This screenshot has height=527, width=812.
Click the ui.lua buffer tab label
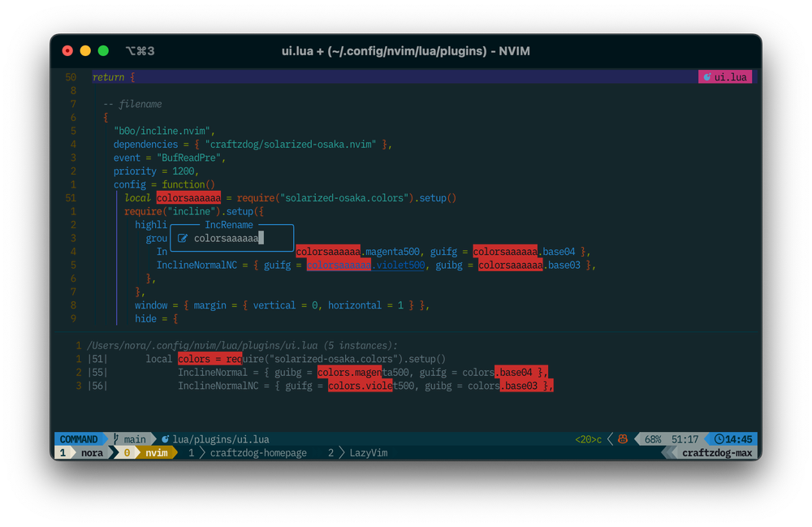[x=730, y=76]
